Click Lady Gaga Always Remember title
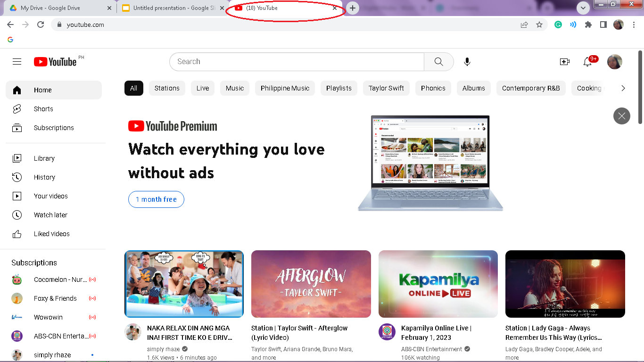 point(553,333)
